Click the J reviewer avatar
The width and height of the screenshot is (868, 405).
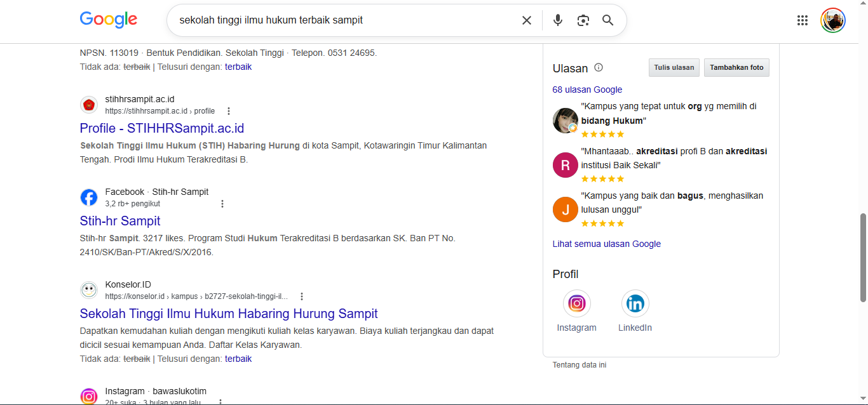point(566,209)
